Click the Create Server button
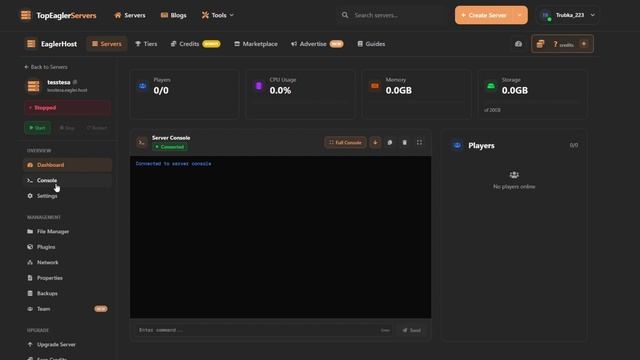 click(484, 15)
